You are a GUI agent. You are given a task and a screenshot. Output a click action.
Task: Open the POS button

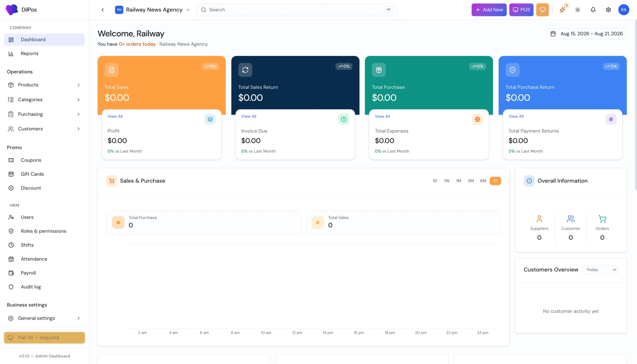point(521,10)
